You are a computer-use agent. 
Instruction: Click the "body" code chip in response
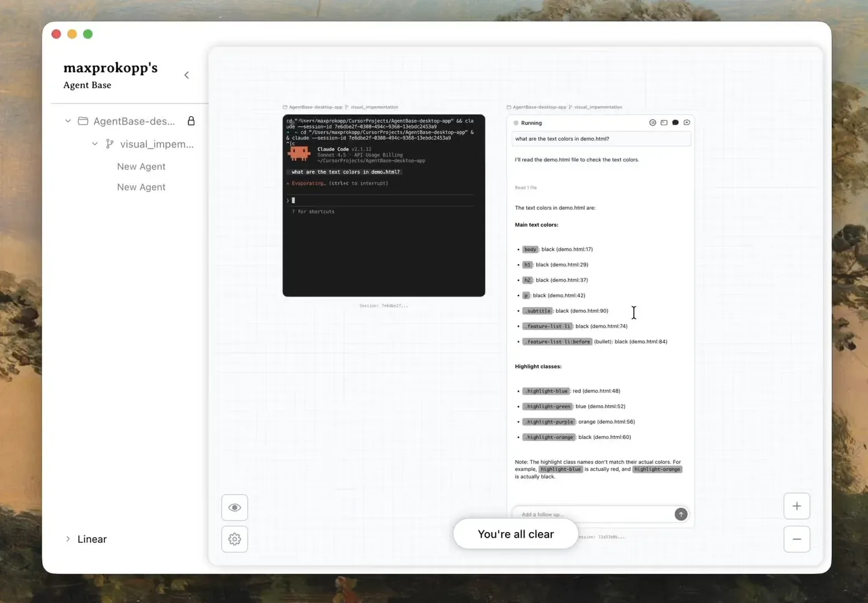[x=530, y=249]
